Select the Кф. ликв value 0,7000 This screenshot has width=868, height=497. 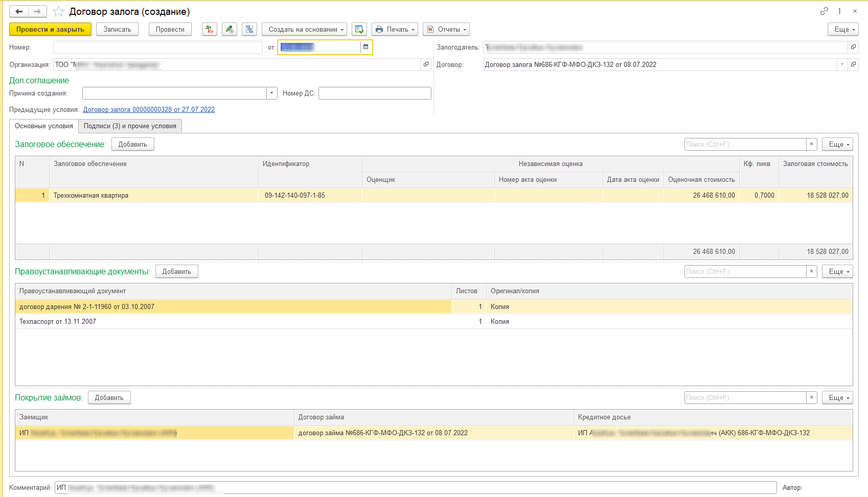pyautogui.click(x=759, y=195)
